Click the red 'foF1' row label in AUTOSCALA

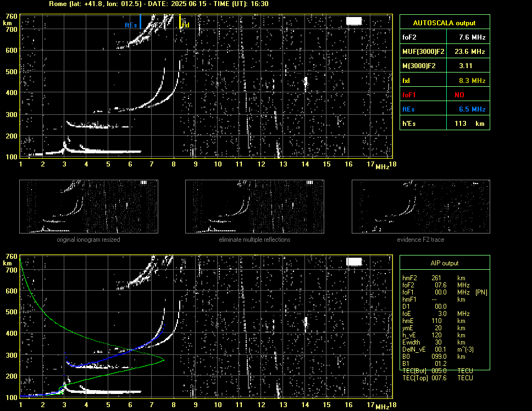(409, 95)
